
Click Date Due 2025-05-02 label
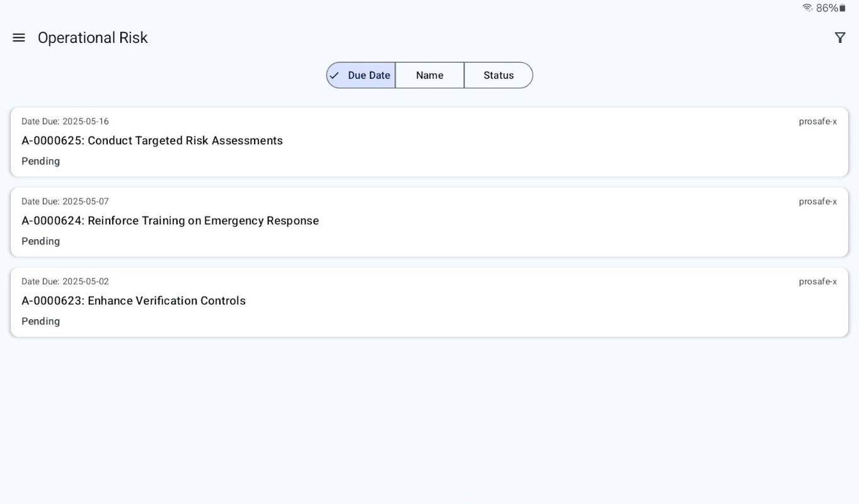pos(65,282)
